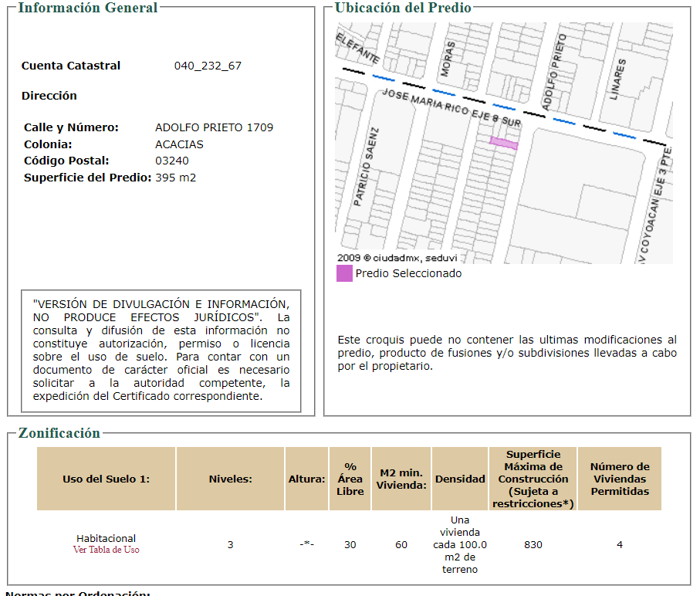Click the free area value '30'
The height and width of the screenshot is (596, 700).
350,544
